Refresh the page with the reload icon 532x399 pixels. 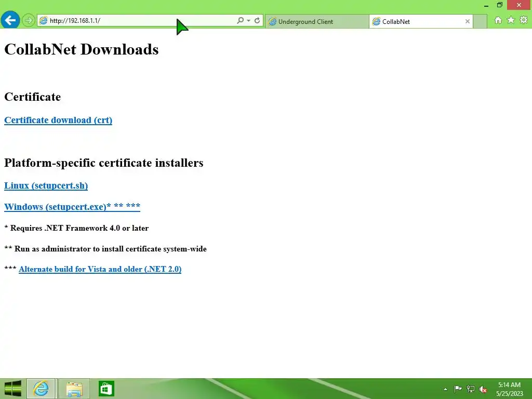point(257,20)
